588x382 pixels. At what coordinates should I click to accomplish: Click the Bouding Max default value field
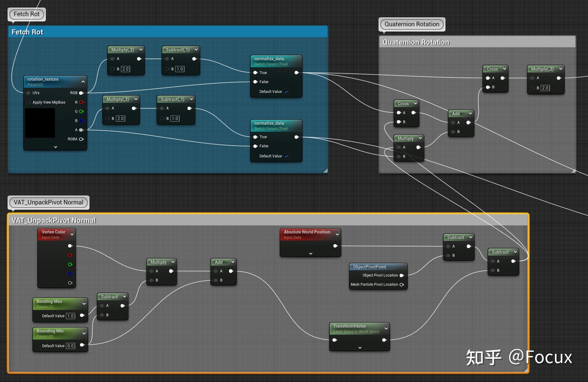click(71, 316)
